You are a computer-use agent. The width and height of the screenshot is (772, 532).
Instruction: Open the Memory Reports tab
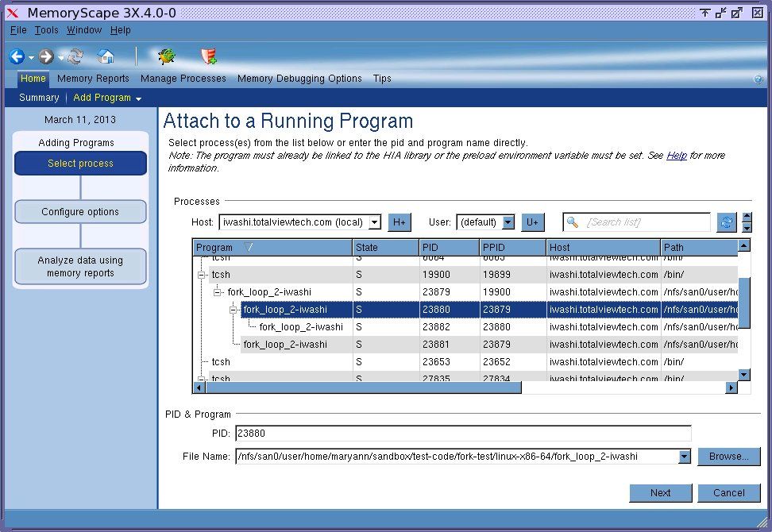[93, 79]
